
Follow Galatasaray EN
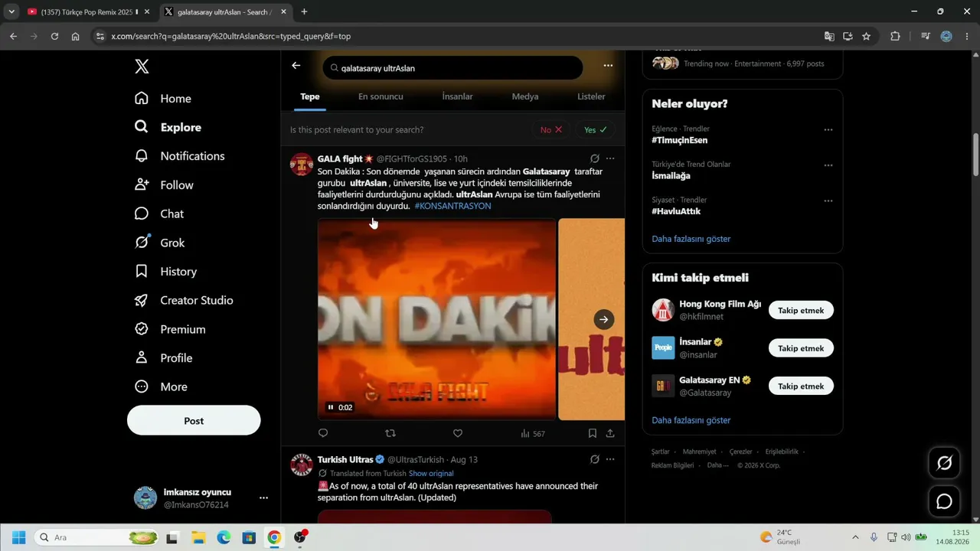click(x=801, y=386)
